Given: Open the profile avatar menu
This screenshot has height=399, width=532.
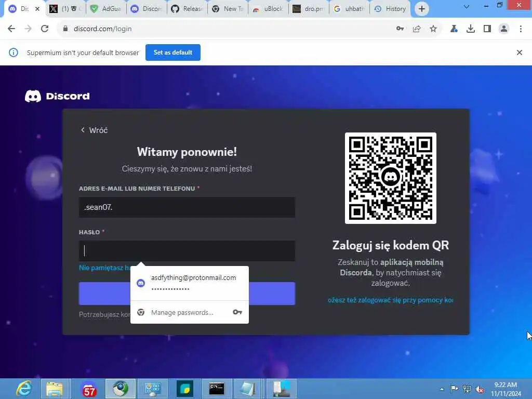Looking at the screenshot, I should coord(504,29).
